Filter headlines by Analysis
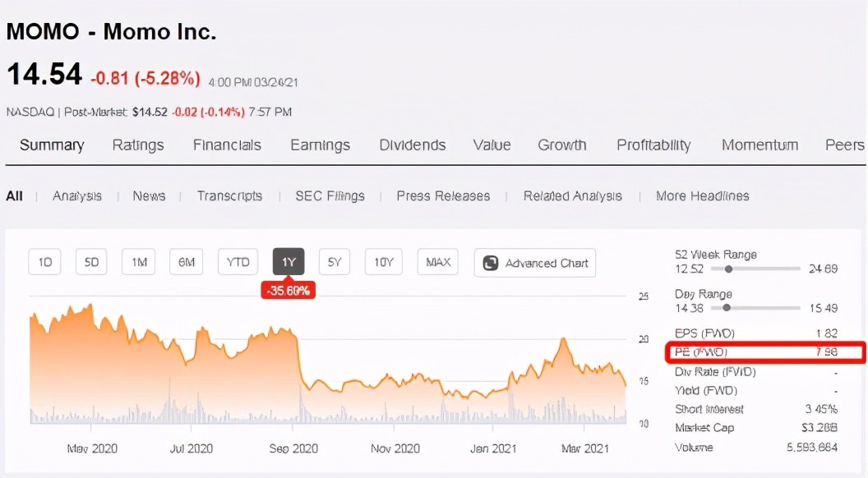 coord(77,196)
